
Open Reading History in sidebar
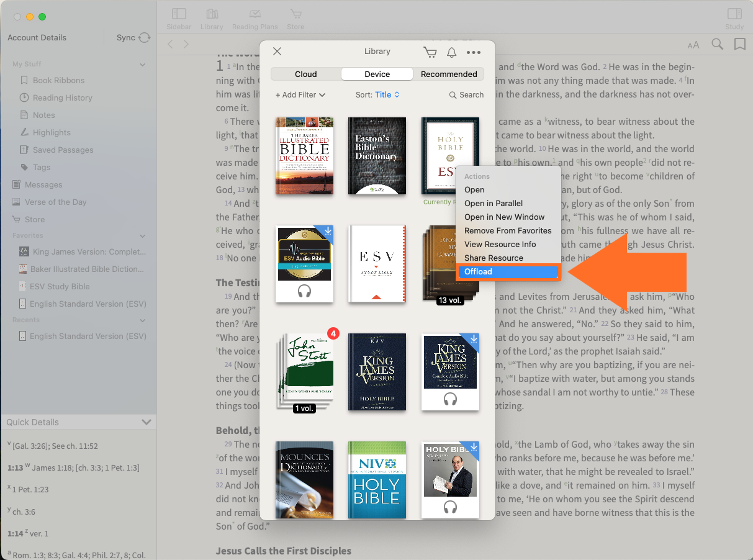[x=62, y=98]
